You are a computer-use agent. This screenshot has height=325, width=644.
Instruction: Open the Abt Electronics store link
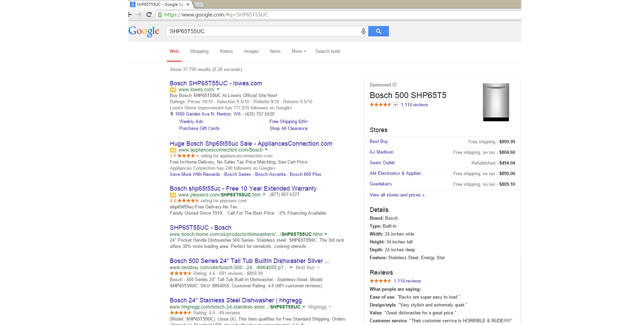coord(397,173)
